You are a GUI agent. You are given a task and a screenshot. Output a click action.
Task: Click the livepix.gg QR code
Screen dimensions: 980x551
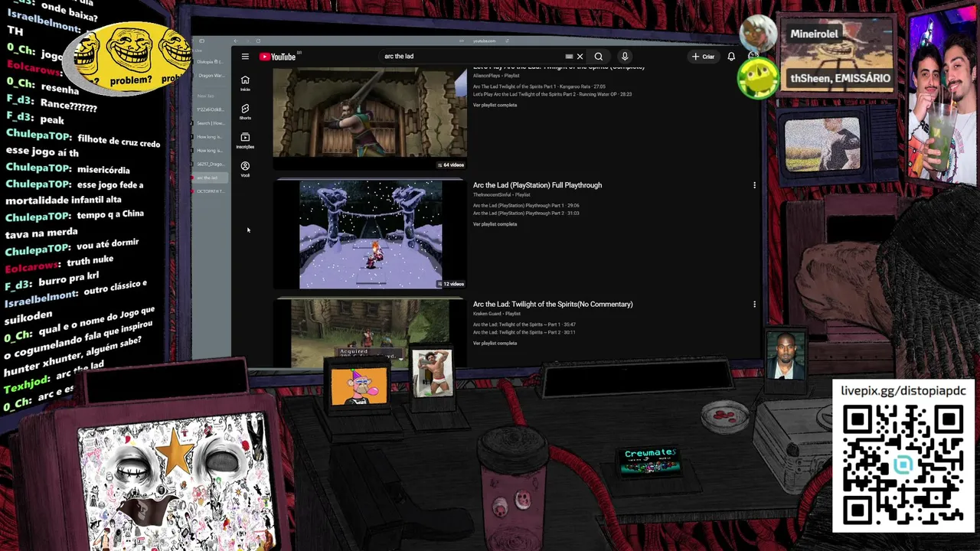point(903,465)
